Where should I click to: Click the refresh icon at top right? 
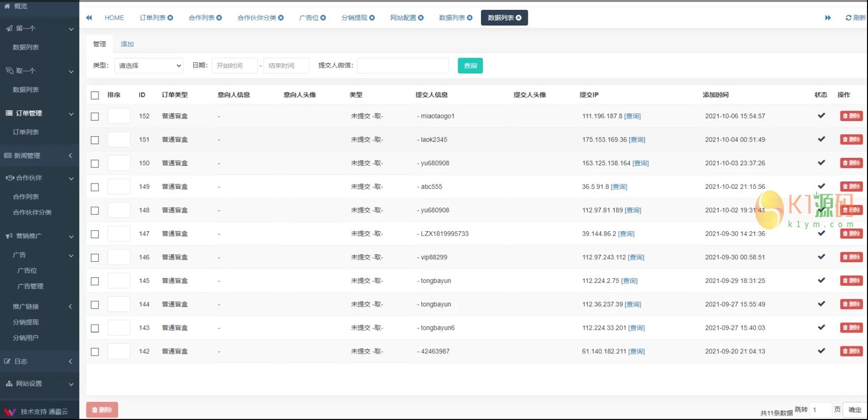(848, 18)
